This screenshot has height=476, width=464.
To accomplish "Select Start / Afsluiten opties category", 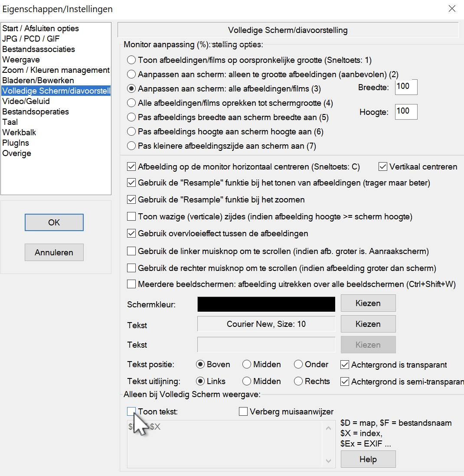I will point(56,29).
